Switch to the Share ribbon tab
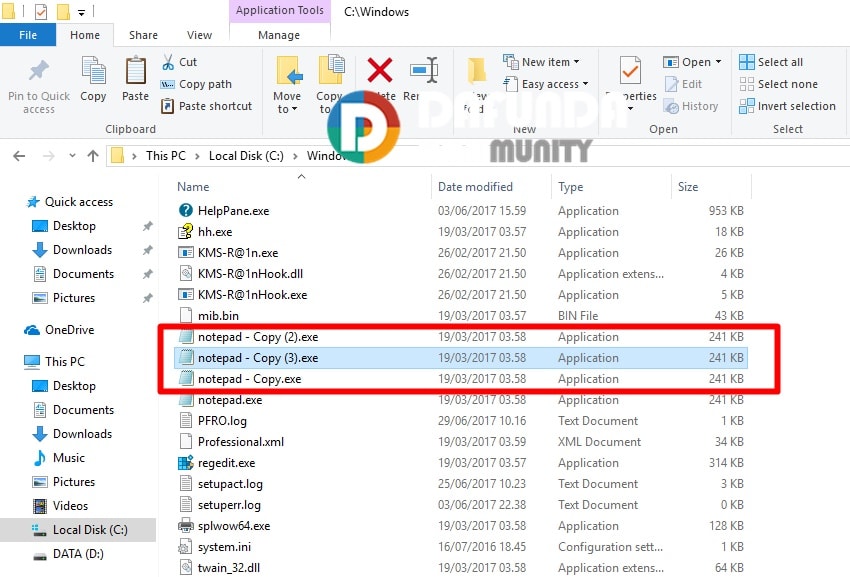Screen dimensions: 850x577 pos(142,35)
